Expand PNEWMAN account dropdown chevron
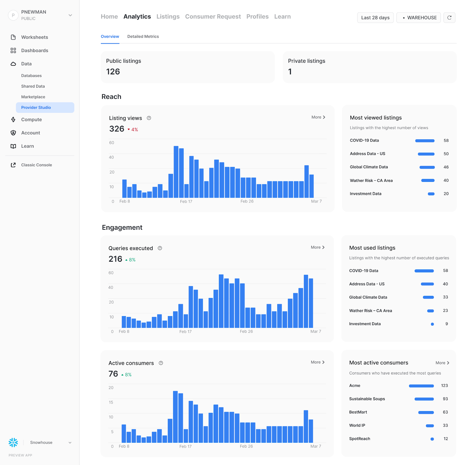The image size is (476, 465). [x=70, y=15]
